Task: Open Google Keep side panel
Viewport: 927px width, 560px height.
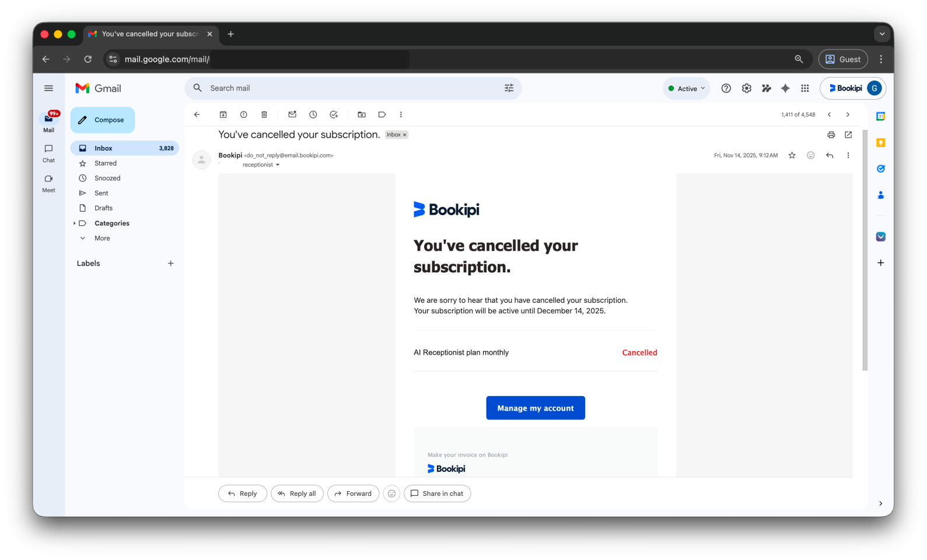Action: 881,143
